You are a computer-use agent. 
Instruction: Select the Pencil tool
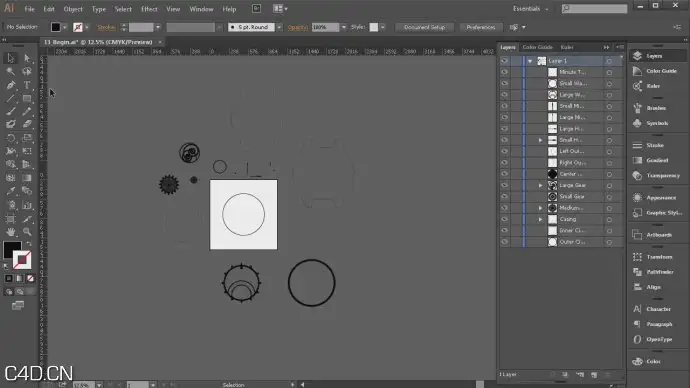pyautogui.click(x=27, y=111)
